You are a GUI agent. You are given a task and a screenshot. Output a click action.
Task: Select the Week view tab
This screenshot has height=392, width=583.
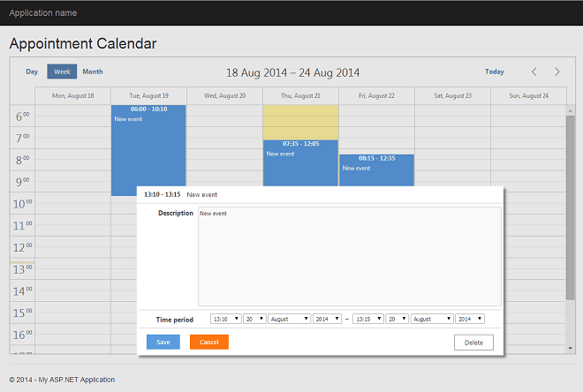[62, 72]
